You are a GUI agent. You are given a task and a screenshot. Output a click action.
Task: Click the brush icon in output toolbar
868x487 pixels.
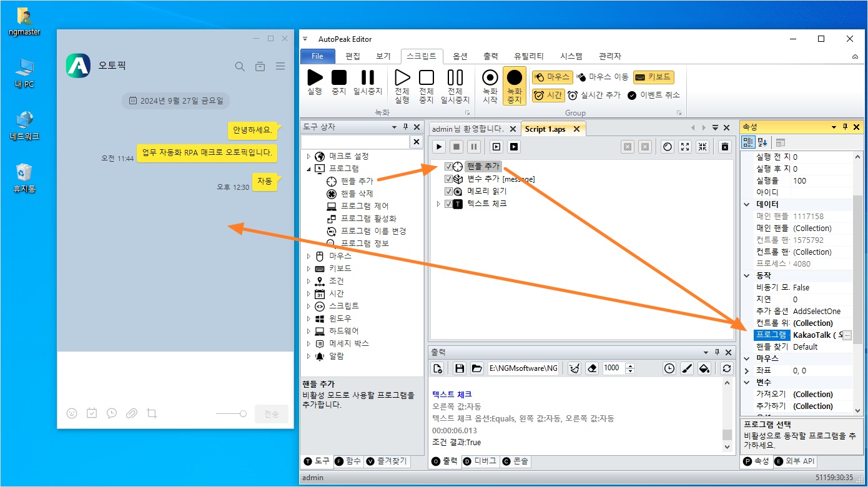click(687, 368)
